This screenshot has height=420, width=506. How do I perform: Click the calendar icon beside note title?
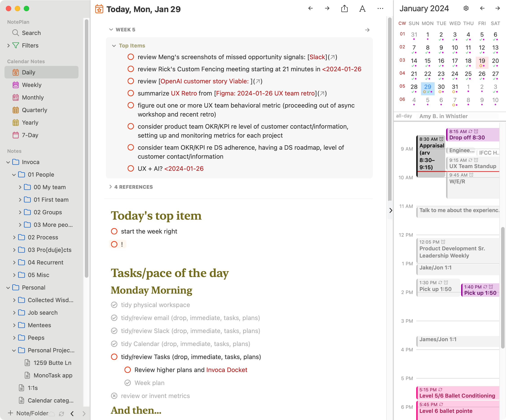point(99,9)
